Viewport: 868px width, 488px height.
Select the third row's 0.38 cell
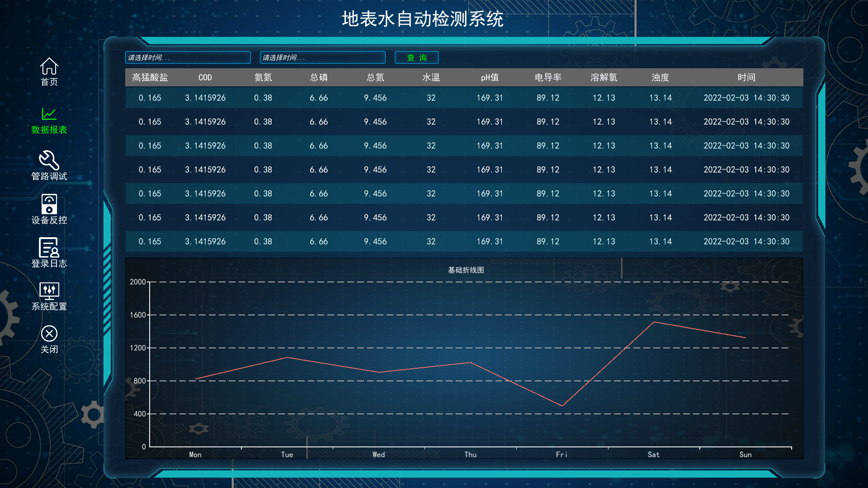(263, 145)
